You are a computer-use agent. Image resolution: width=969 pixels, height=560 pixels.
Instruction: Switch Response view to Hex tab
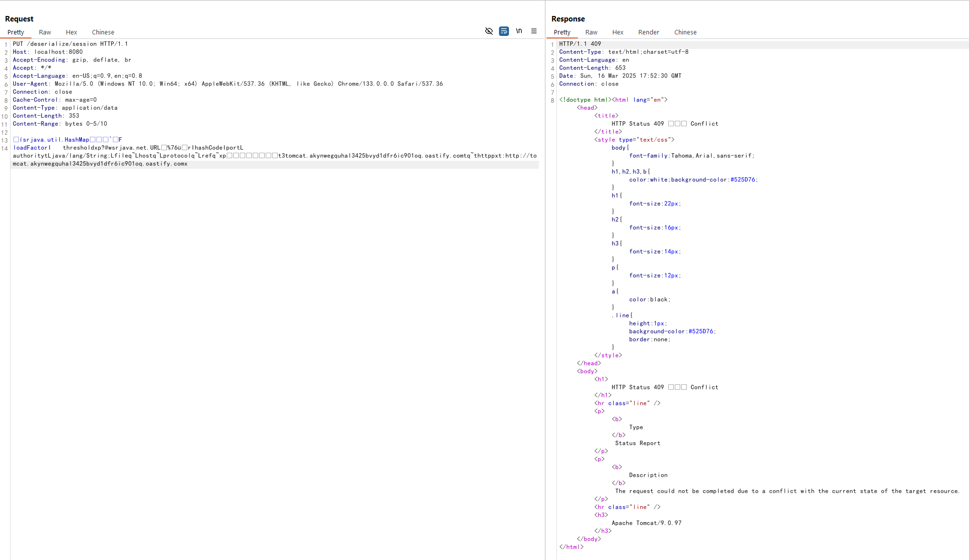(618, 32)
